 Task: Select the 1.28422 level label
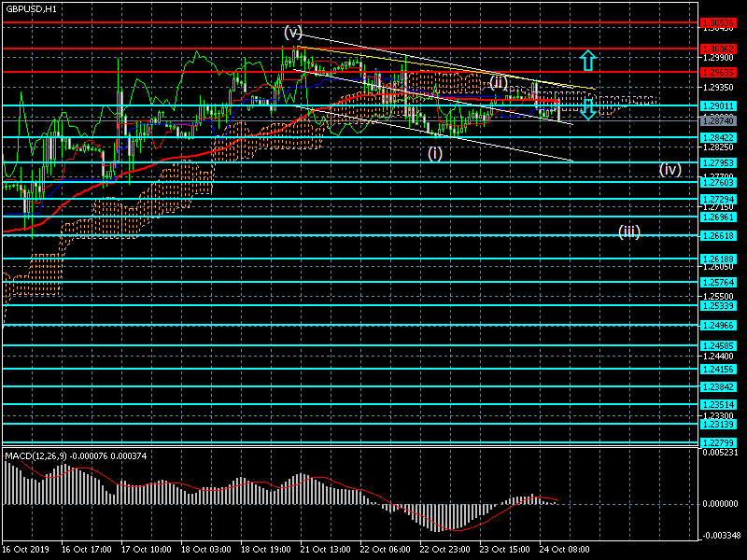(718, 137)
